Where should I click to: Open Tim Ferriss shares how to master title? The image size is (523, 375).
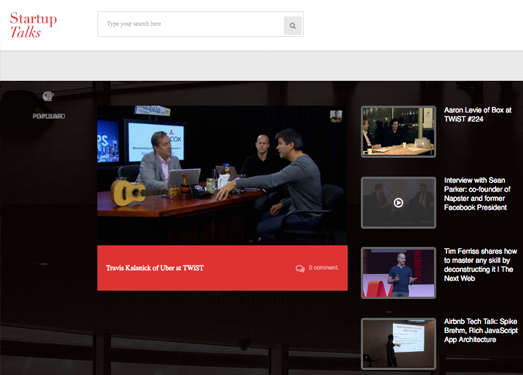480,265
